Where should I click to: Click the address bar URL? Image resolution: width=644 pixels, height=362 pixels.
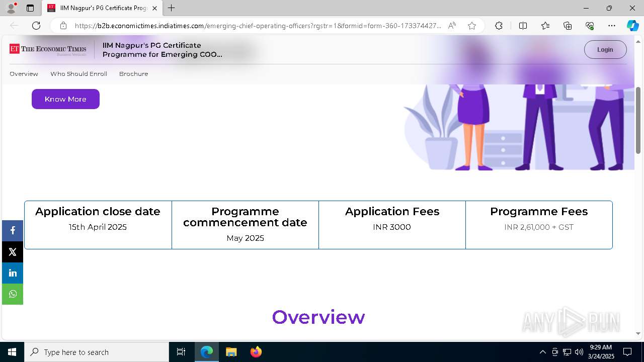pyautogui.click(x=258, y=26)
